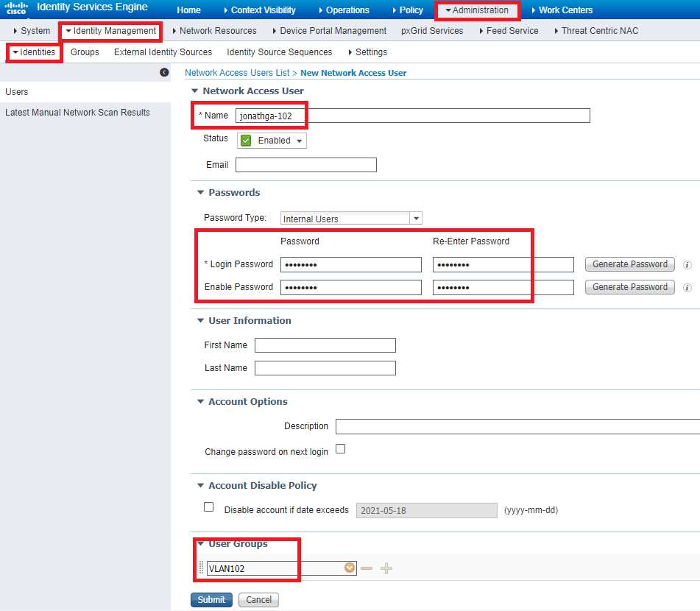This screenshot has width=700, height=611.
Task: Click Re-Enter Enable Password field
Action: point(503,287)
